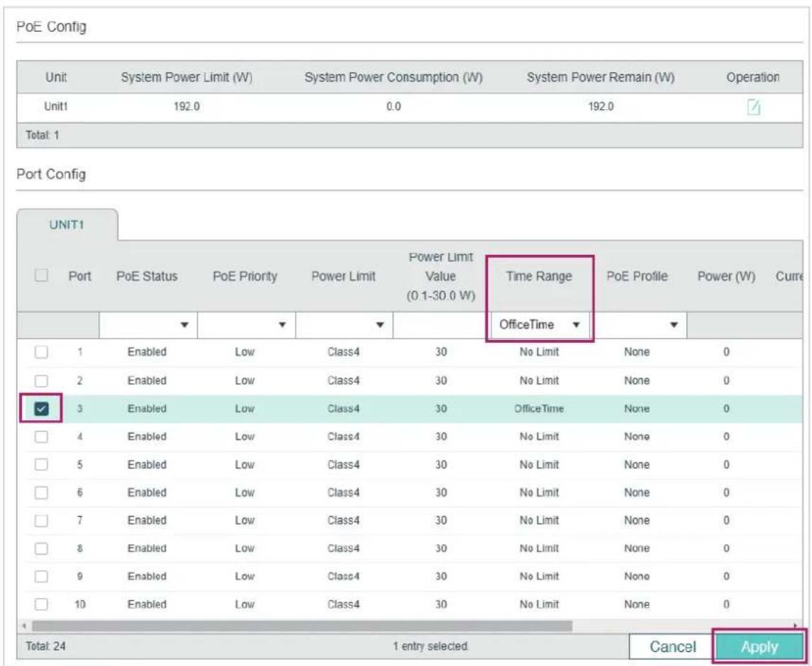Check the box for port 10
The height and width of the screenshot is (666, 812).
(41, 604)
